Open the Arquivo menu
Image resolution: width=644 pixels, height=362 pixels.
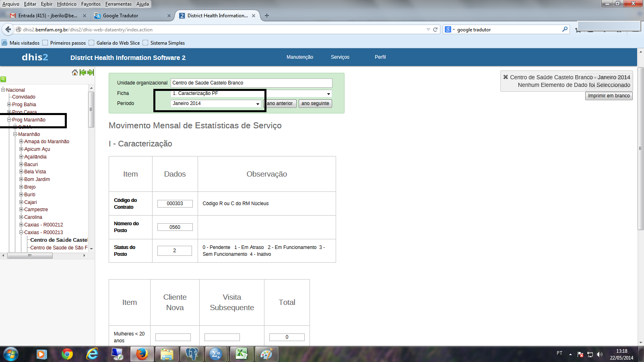tap(11, 4)
